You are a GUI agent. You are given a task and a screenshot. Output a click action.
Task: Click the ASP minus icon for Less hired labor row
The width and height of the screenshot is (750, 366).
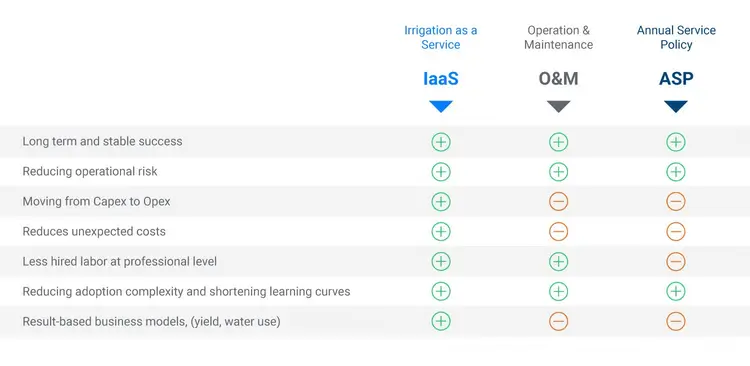tap(675, 262)
